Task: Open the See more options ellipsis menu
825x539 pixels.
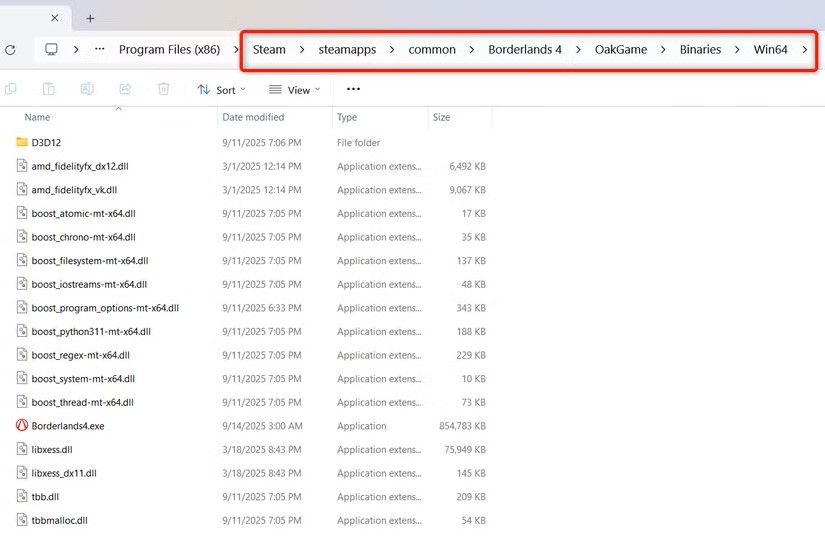Action: 353,89
